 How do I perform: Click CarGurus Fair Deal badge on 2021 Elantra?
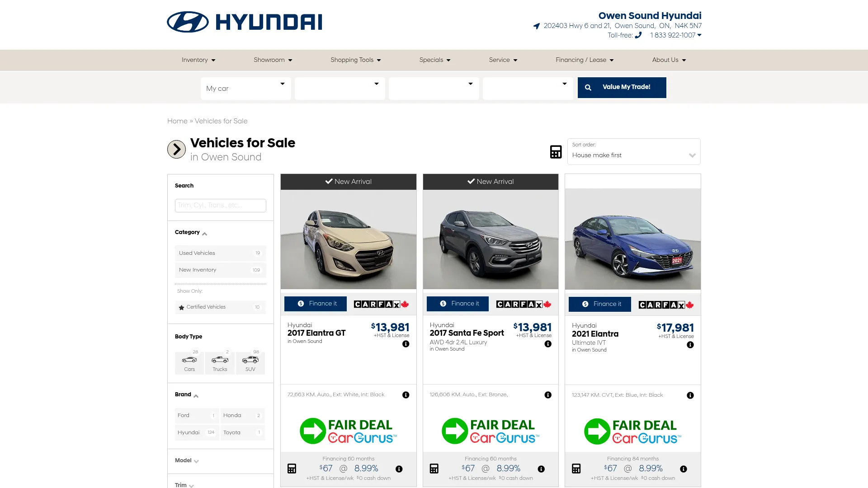point(632,432)
